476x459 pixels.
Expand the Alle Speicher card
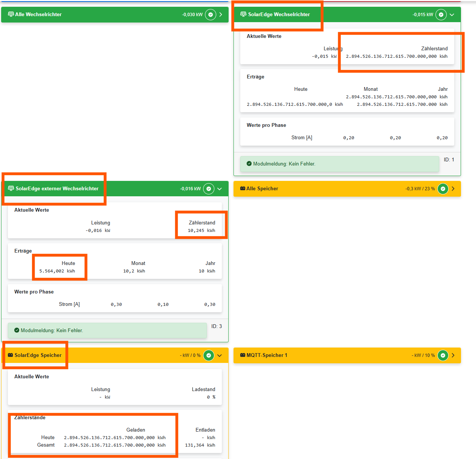(453, 189)
